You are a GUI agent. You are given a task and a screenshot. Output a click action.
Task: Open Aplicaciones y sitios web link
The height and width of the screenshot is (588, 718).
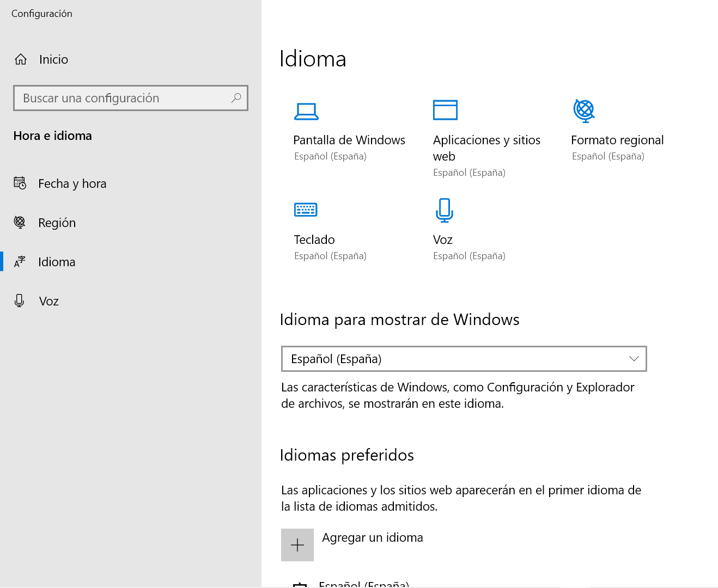[x=486, y=148]
